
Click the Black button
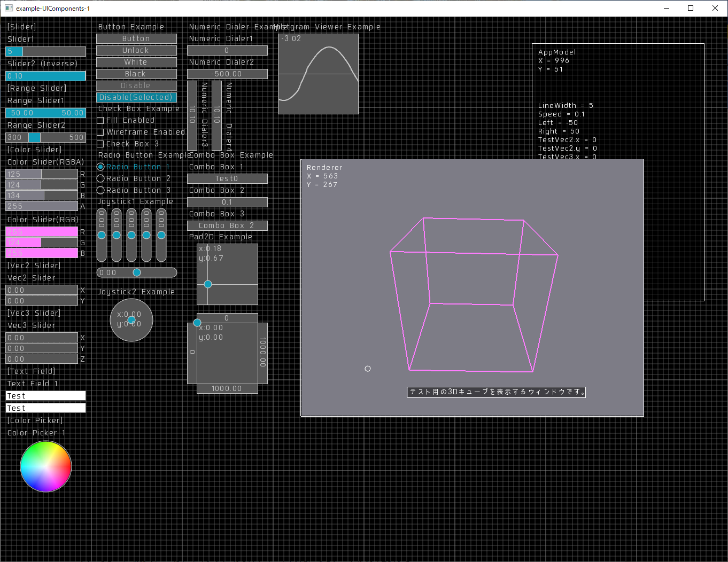pos(136,74)
